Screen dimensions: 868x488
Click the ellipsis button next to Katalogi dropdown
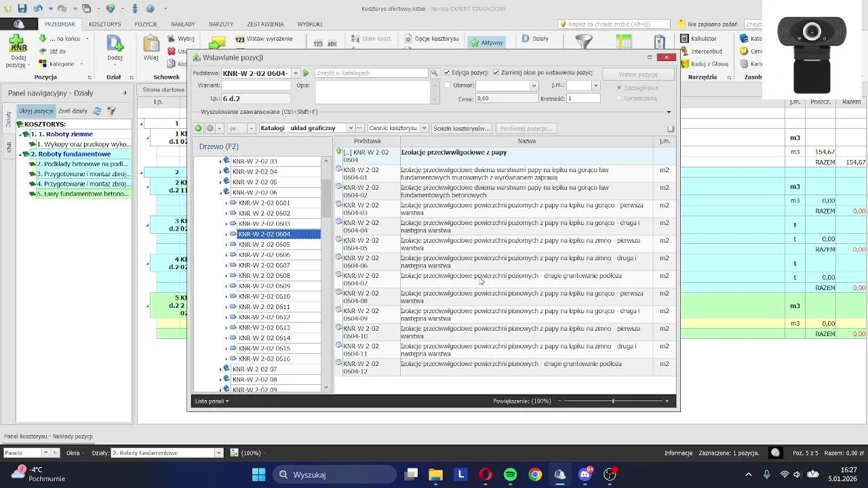pos(360,128)
